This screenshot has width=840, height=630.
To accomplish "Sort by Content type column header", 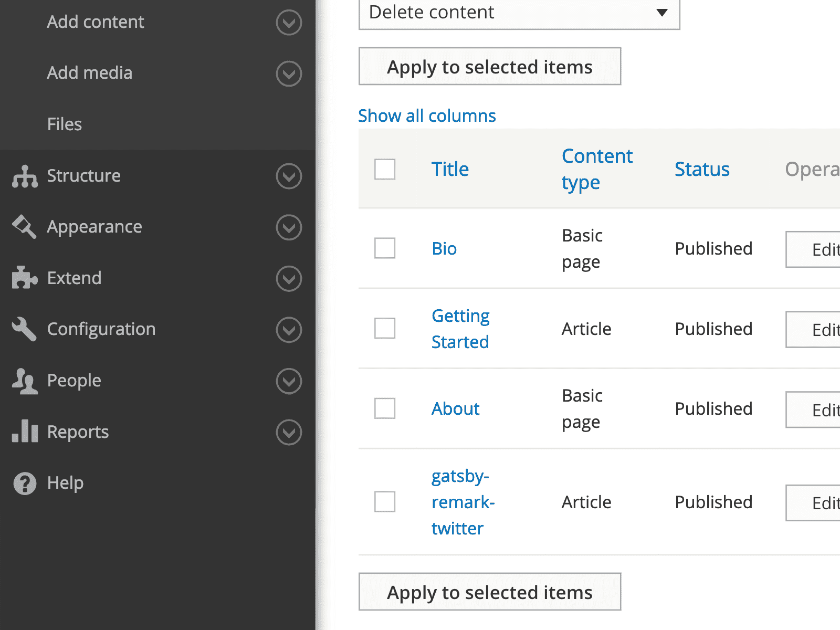I will [597, 169].
